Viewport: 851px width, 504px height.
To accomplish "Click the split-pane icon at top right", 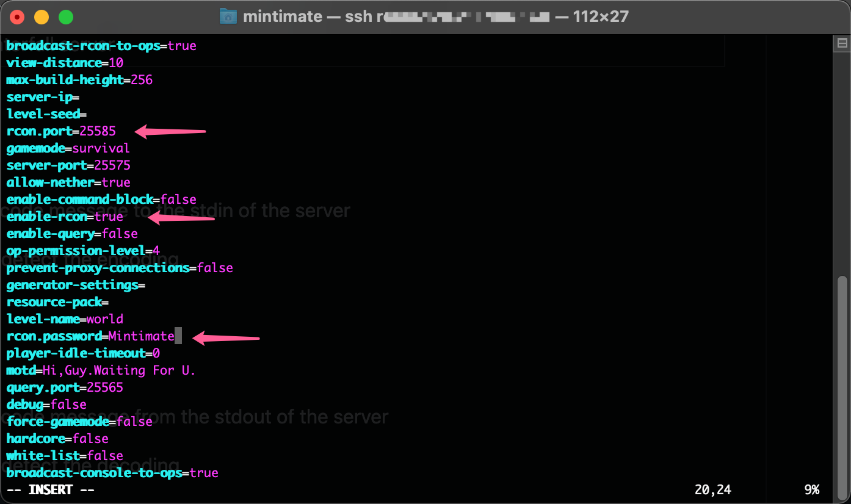I will coord(841,43).
